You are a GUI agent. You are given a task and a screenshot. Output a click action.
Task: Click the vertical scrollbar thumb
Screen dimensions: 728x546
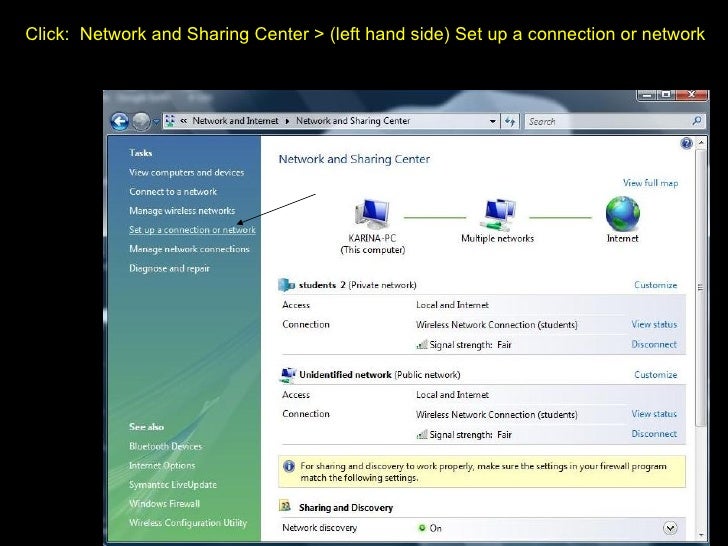(x=701, y=288)
